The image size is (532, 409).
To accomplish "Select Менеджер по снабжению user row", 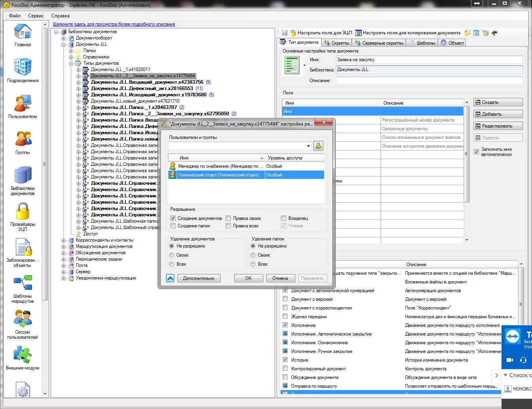I will (x=246, y=166).
